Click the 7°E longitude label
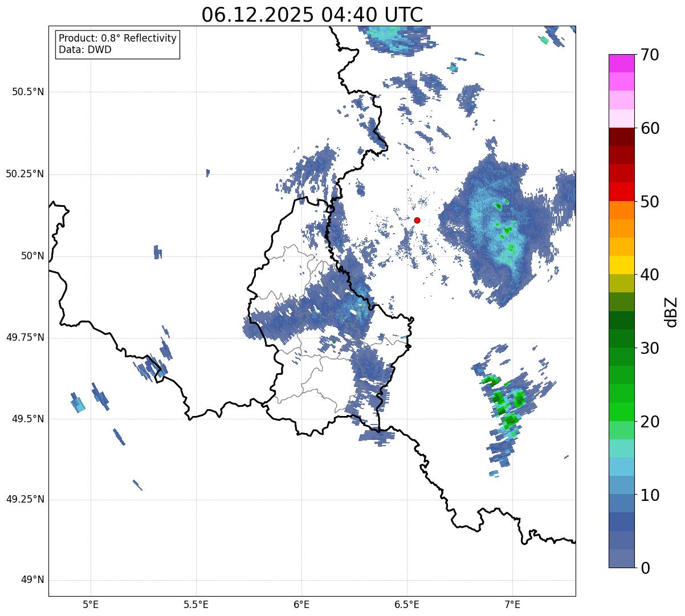 tap(512, 604)
